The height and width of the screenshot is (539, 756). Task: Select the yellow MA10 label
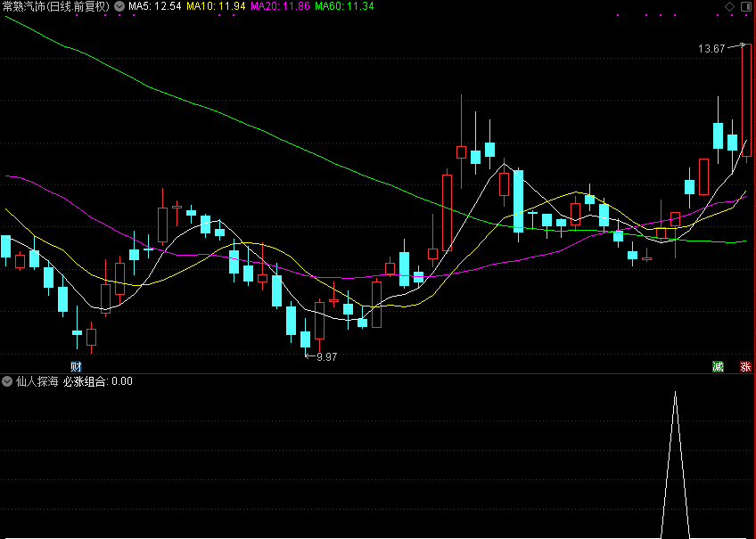(x=215, y=6)
